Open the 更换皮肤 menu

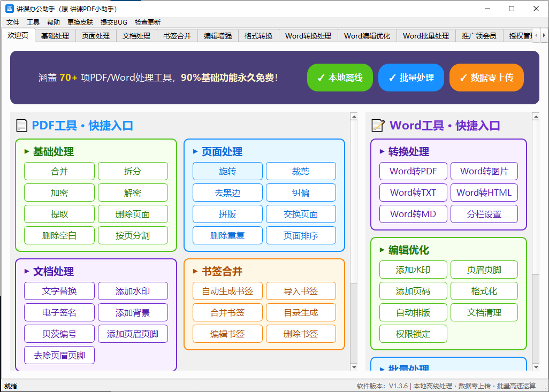pyautogui.click(x=80, y=22)
